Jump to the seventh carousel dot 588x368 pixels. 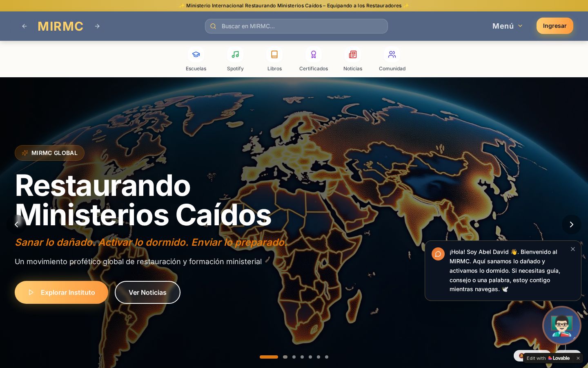[x=327, y=357]
